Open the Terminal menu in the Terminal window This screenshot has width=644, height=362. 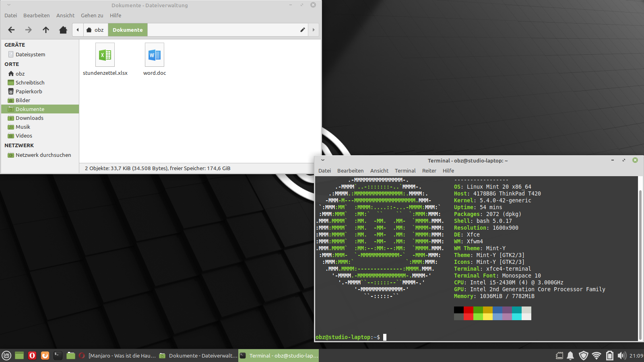pyautogui.click(x=405, y=171)
